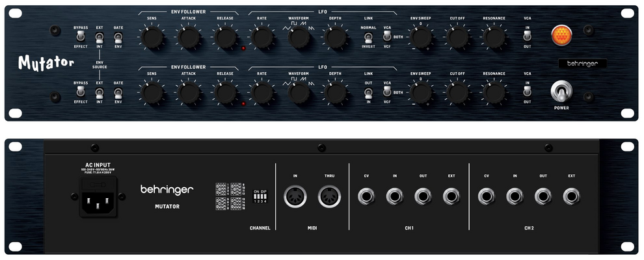The image size is (644, 260).
Task: Click the AC INPUT power socket
Action: [x=98, y=197]
